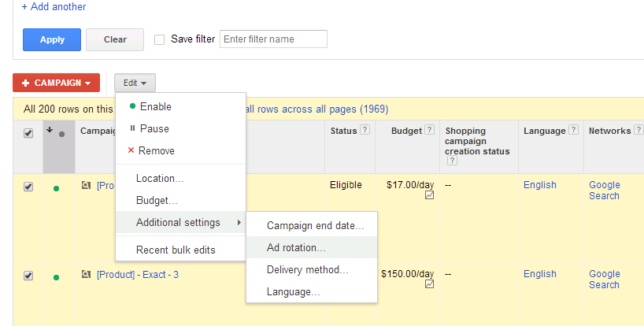Screen dimensions: 644x326
Task: Collapse the Edit dropdown menu
Action: pos(135,83)
